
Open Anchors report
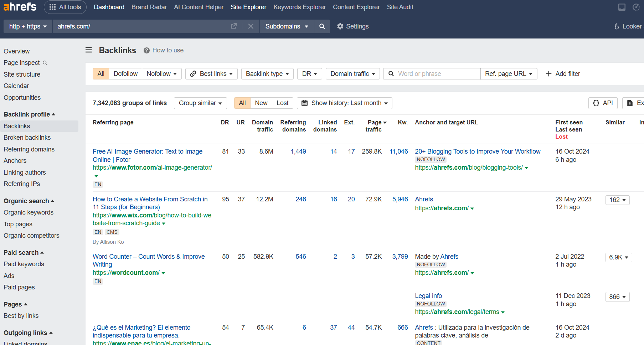pos(15,161)
